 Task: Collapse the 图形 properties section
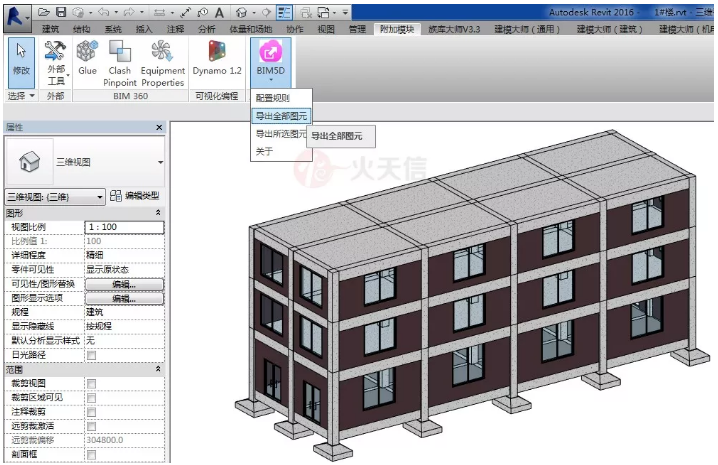[x=157, y=213]
